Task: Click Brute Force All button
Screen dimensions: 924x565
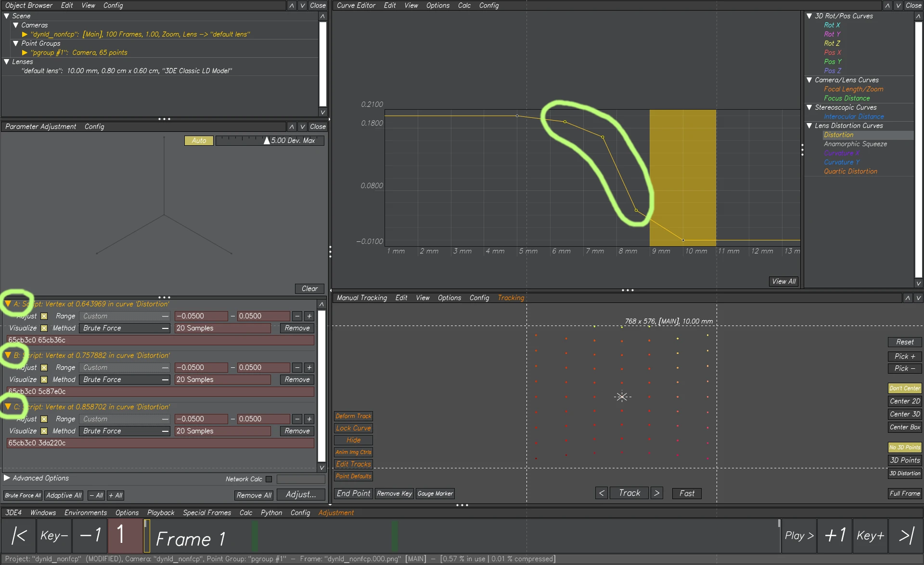Action: coord(23,495)
